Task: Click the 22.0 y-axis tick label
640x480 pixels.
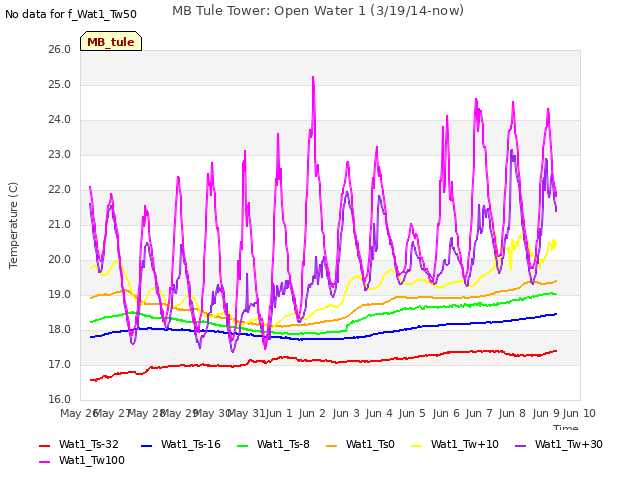Action: click(60, 190)
